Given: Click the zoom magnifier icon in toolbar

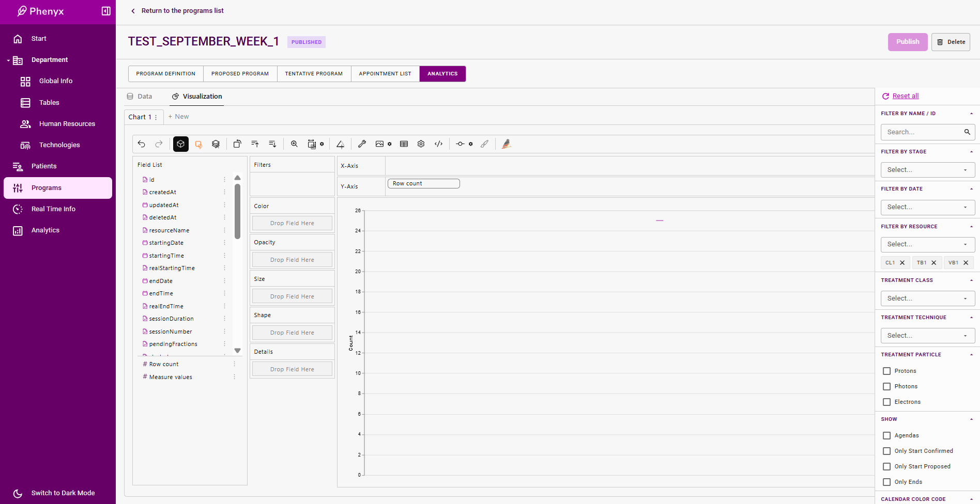Looking at the screenshot, I should coord(294,144).
